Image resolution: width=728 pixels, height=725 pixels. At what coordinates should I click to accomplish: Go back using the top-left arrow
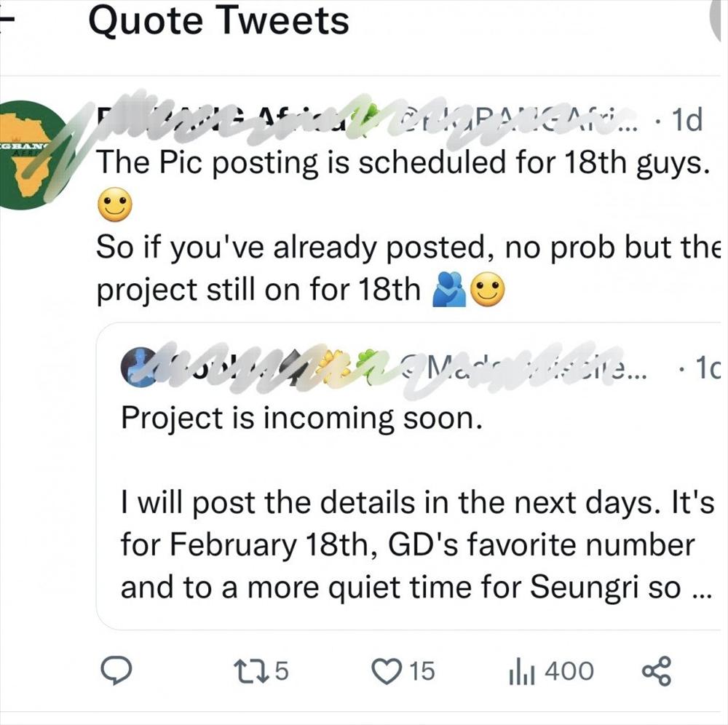pyautogui.click(x=6, y=21)
